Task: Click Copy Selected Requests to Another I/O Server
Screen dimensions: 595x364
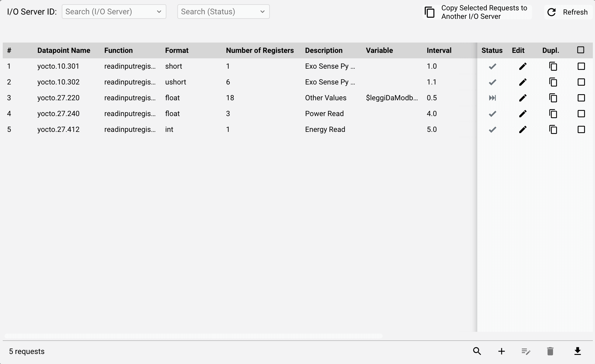Action: click(477, 12)
